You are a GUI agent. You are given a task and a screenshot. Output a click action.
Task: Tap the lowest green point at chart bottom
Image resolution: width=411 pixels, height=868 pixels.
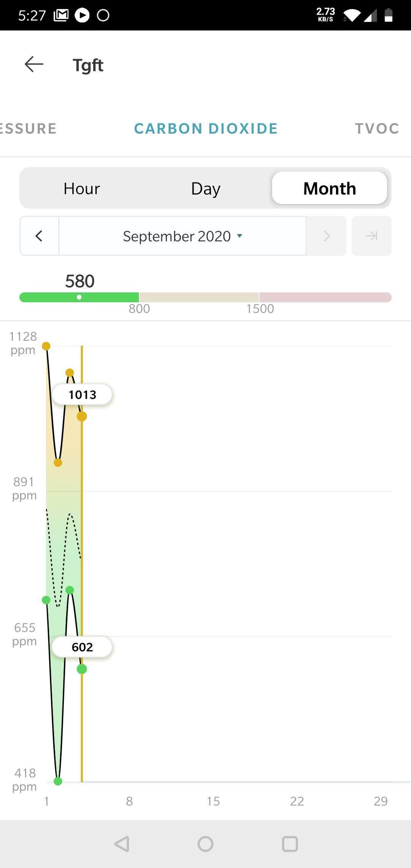click(x=58, y=781)
